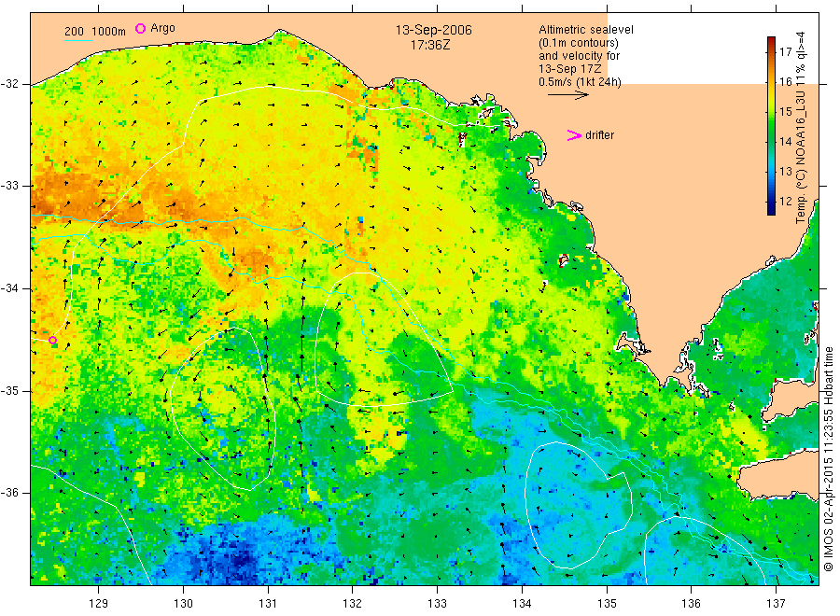Click latitude axis label -34
840x616 pixels.
pos(10,288)
